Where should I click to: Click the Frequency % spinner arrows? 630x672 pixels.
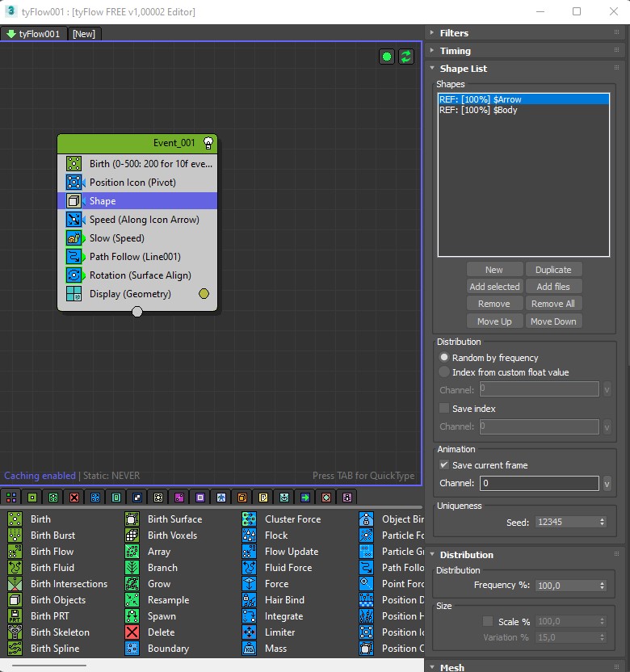point(603,586)
